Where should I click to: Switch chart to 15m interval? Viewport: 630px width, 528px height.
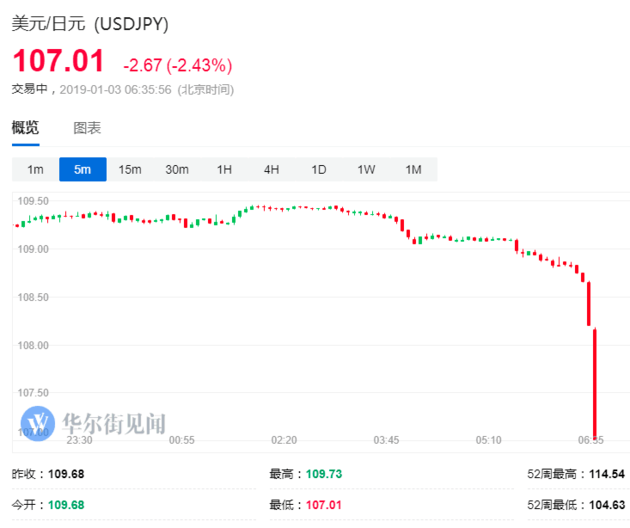click(130, 170)
